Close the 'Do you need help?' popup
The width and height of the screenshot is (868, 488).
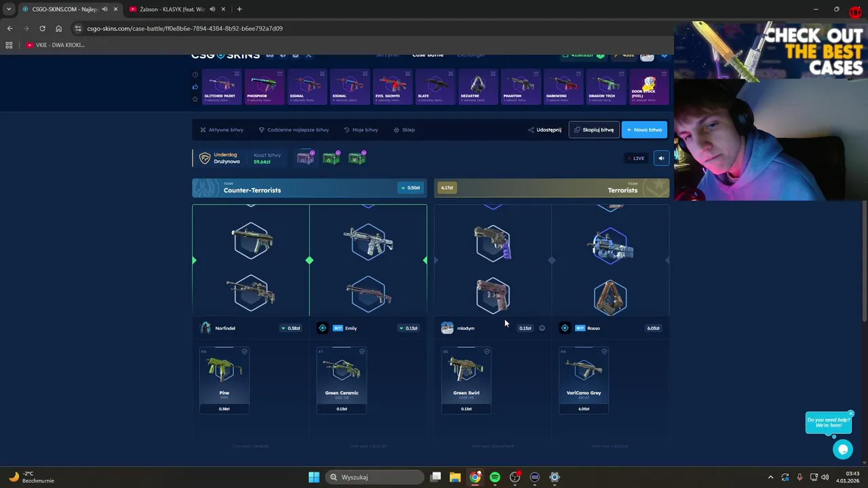pos(850,413)
